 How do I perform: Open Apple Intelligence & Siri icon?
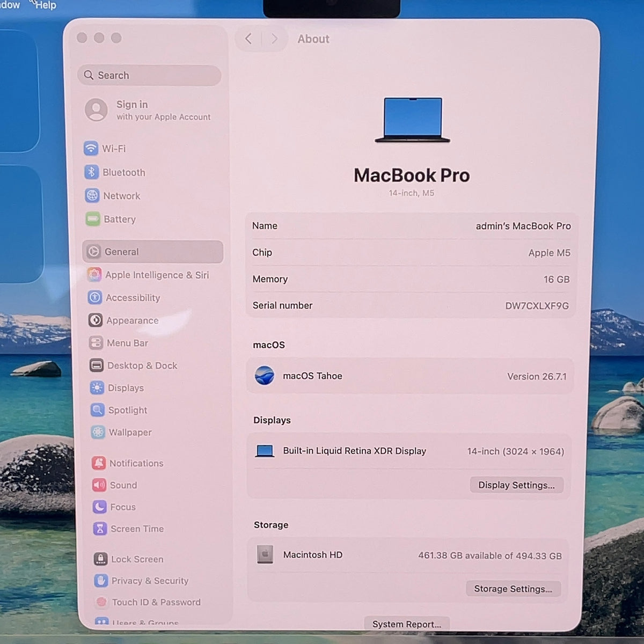click(94, 275)
